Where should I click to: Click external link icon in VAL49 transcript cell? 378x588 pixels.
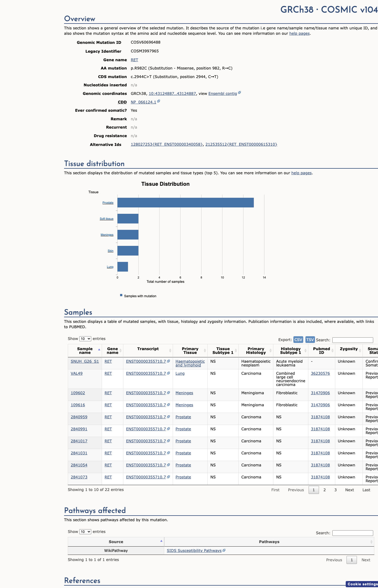click(x=168, y=373)
